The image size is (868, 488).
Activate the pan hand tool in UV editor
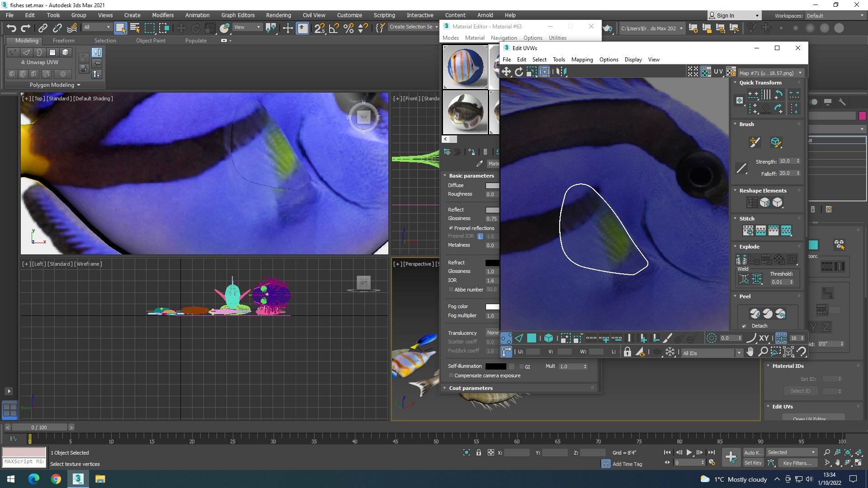tap(750, 352)
